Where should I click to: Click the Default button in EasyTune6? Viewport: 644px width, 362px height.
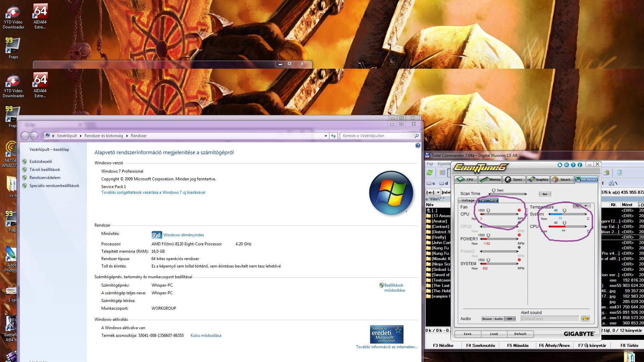(520, 334)
